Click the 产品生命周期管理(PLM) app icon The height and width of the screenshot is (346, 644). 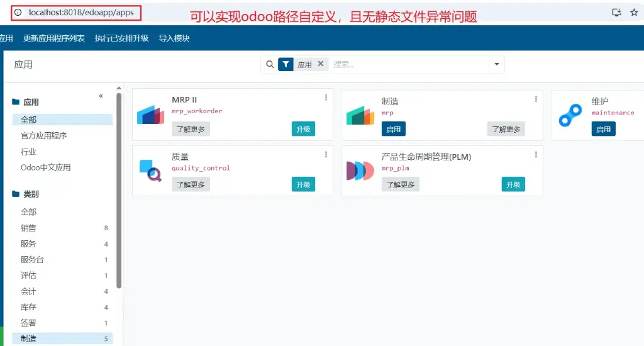tap(360, 170)
